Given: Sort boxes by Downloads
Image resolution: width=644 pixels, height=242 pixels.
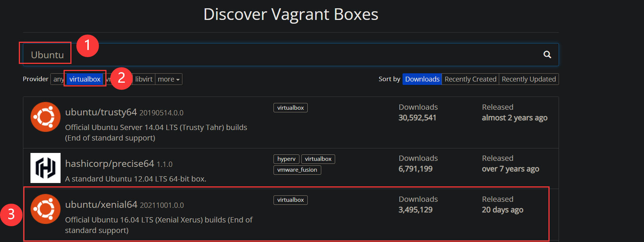Looking at the screenshot, I should coord(422,79).
